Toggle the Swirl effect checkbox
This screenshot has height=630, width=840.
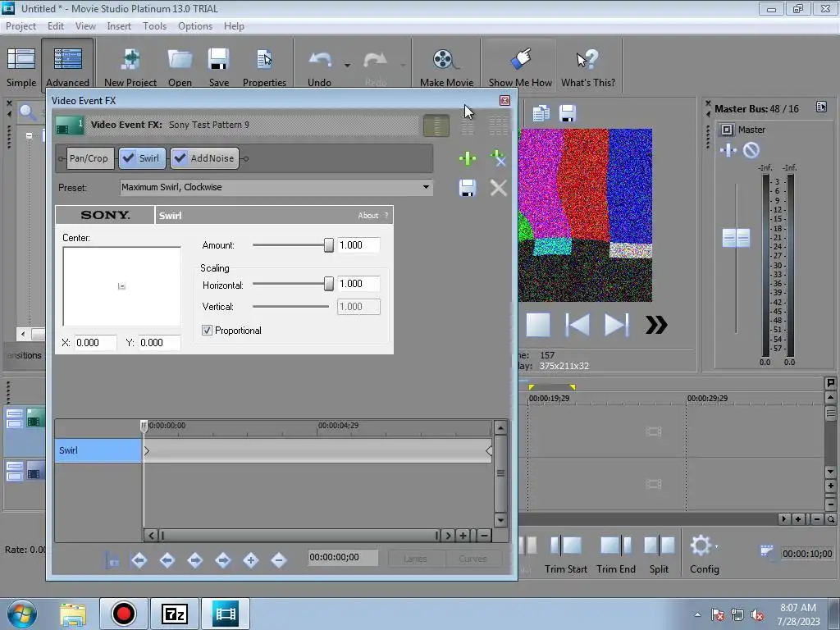(128, 158)
